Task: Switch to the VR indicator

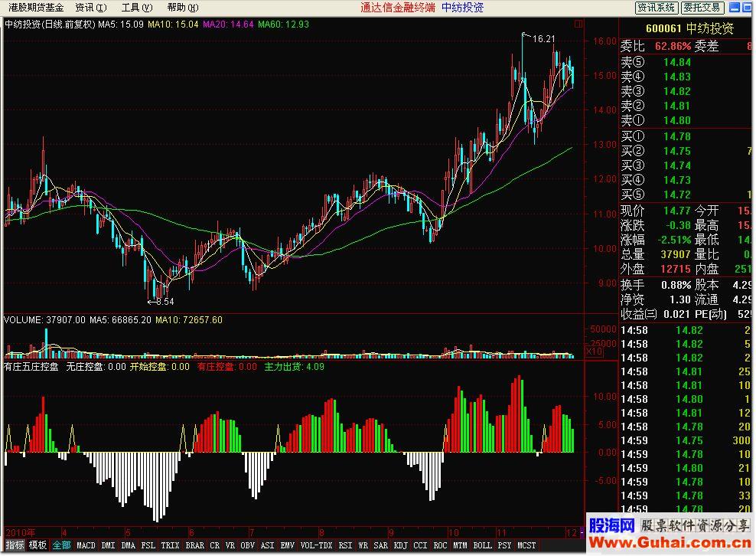Action: (x=230, y=545)
